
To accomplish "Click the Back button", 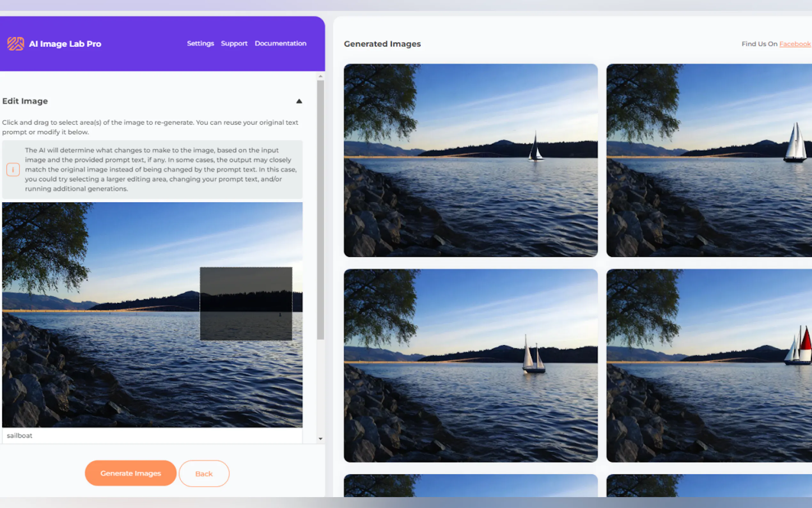I will tap(204, 473).
